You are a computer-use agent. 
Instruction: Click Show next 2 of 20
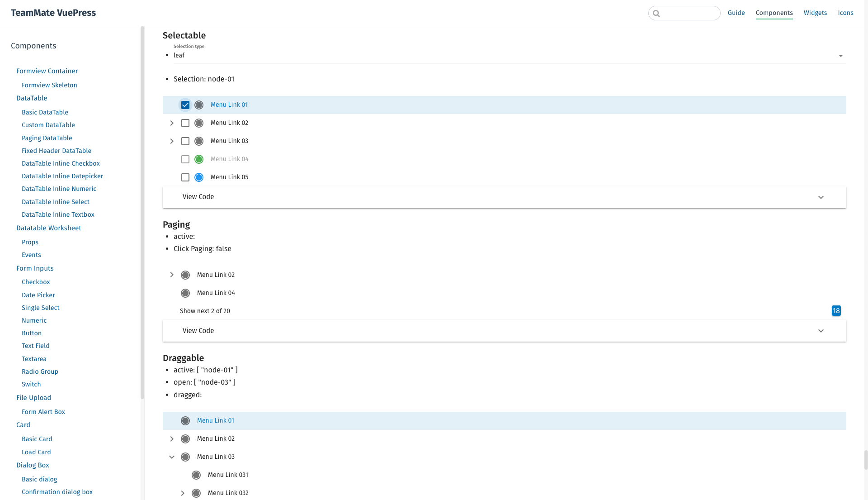coord(205,311)
